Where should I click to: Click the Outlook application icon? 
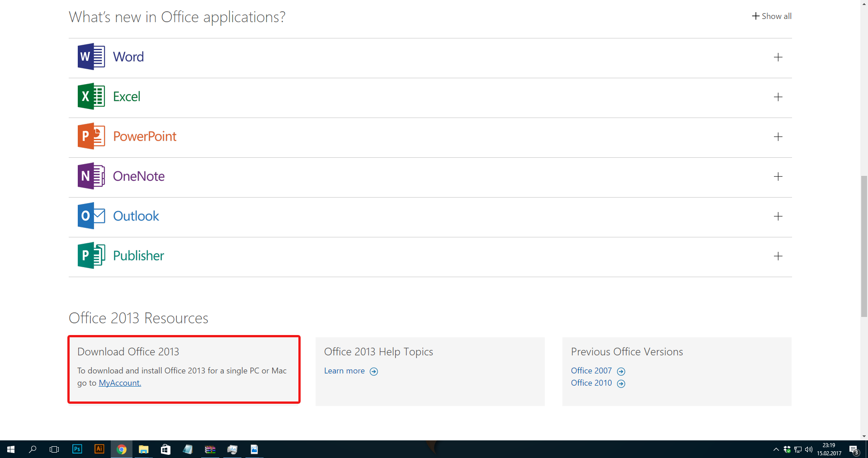pos(91,216)
